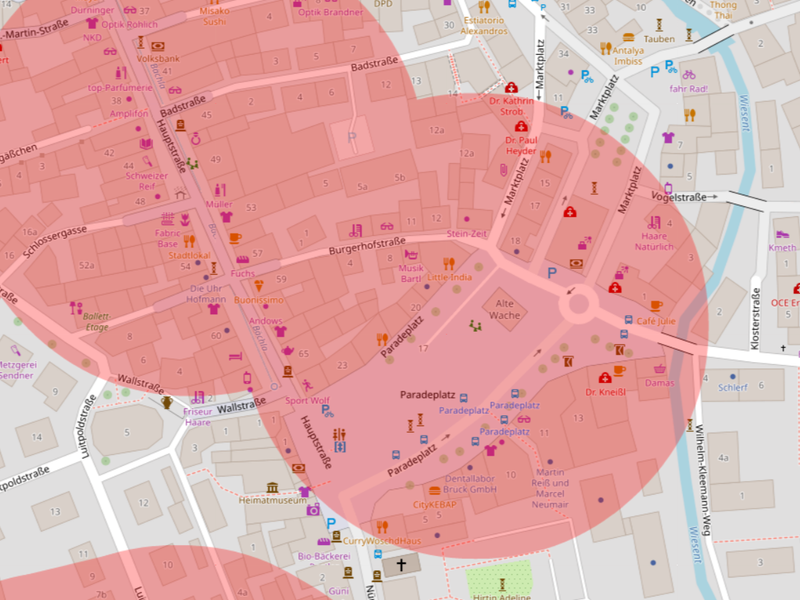Image resolution: width=800 pixels, height=600 pixels.
Task: Click the bold Paradeplatz square label
Action: (428, 394)
